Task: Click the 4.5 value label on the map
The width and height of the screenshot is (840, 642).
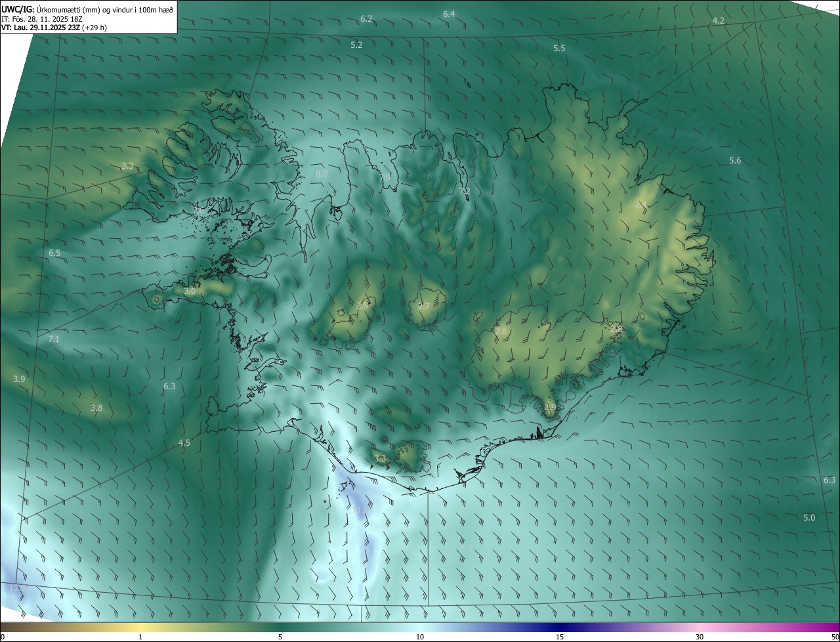Action: (x=184, y=443)
